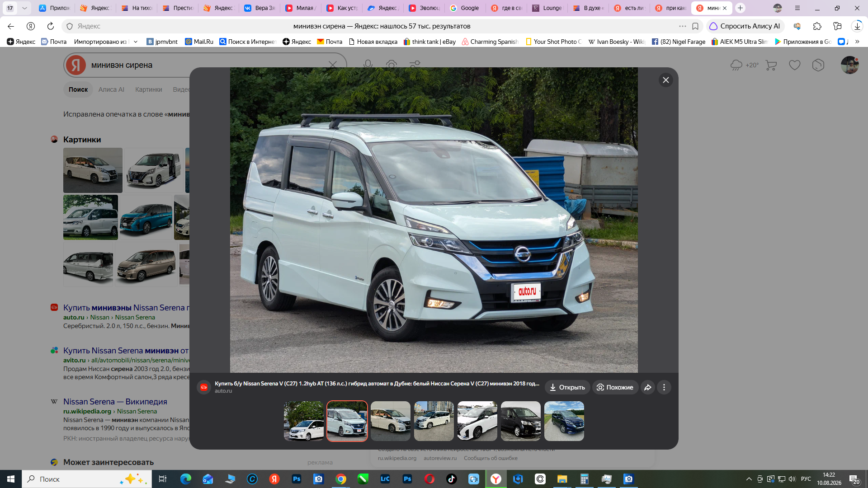The height and width of the screenshot is (488, 868).
Task: Click the red Yandex logo in search box
Action: [x=76, y=65]
